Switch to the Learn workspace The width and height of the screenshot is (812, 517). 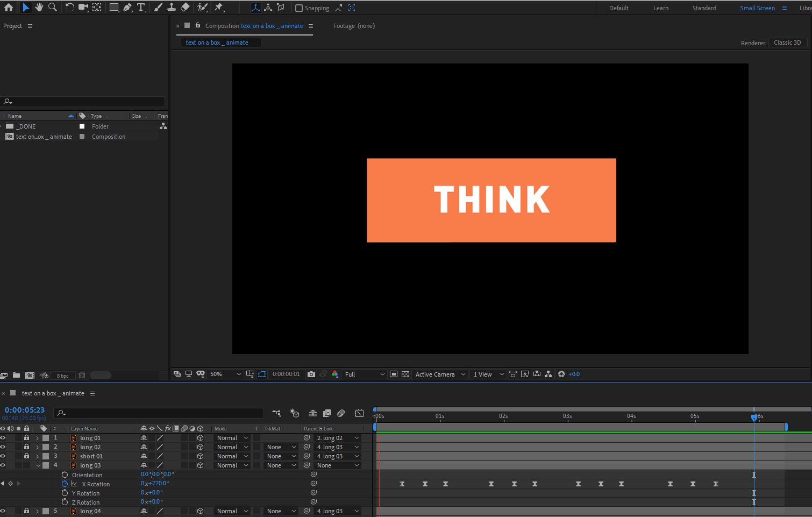tap(661, 8)
